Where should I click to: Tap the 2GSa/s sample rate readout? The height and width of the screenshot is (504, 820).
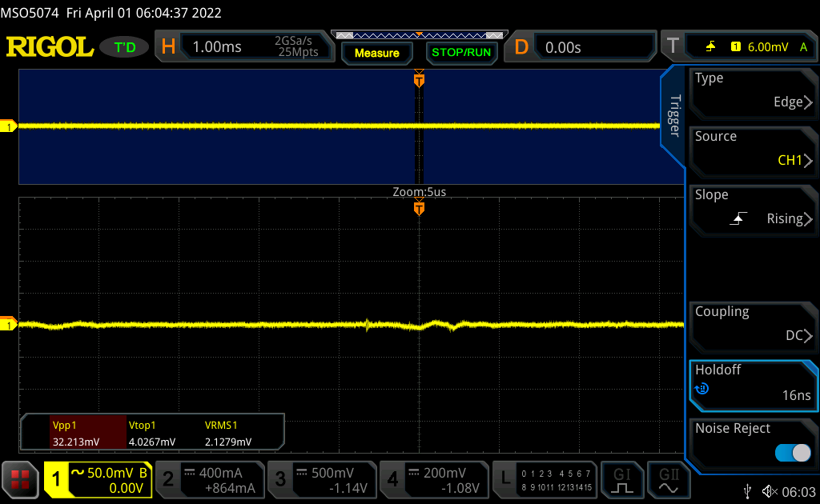click(x=293, y=41)
